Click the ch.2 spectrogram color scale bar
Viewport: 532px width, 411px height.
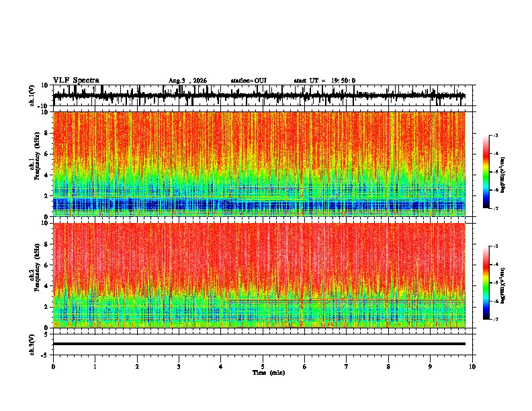coord(486,283)
